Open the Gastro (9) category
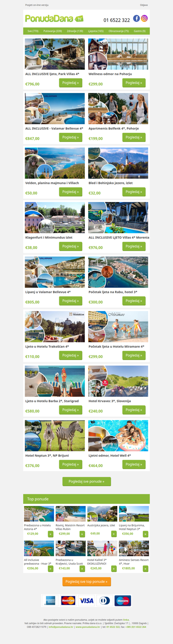The height and width of the screenshot is (644, 173). point(140,31)
